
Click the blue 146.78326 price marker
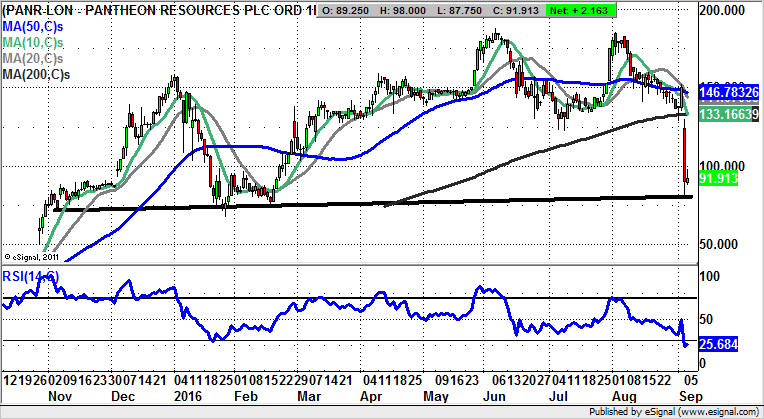728,90
